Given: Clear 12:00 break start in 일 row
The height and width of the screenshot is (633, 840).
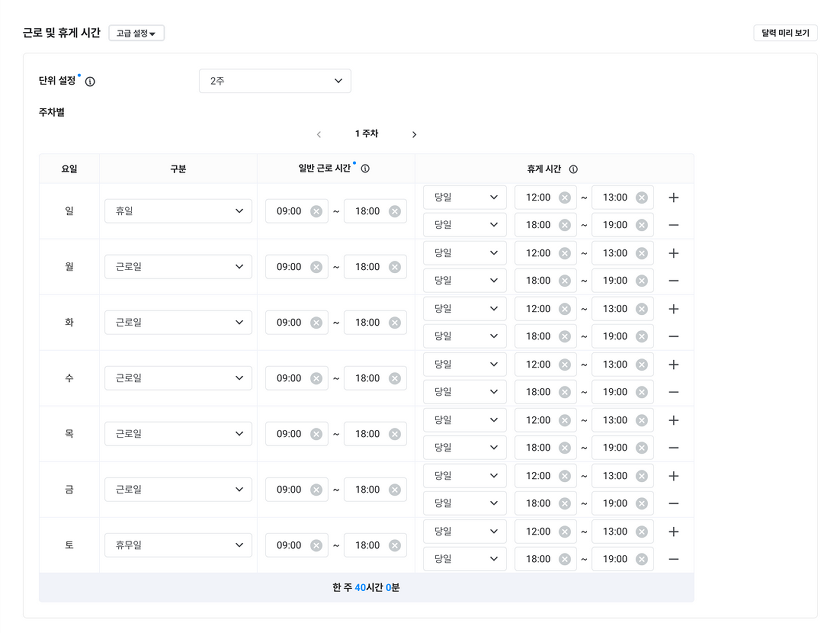Looking at the screenshot, I should click(x=564, y=198).
